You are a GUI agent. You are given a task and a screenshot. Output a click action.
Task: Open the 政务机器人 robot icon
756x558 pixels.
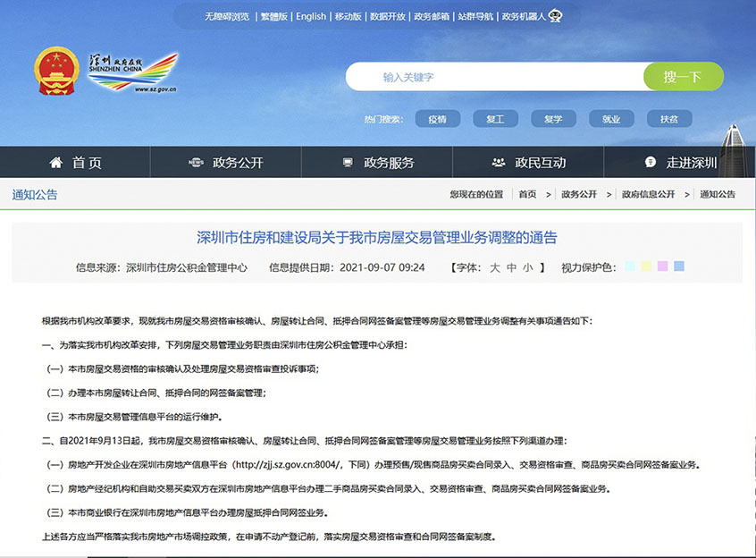(555, 16)
